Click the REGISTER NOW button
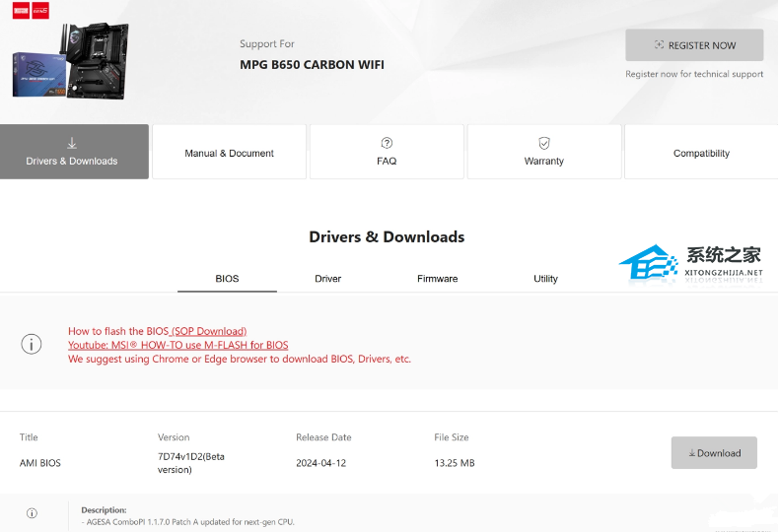This screenshot has width=778, height=532. click(x=694, y=45)
